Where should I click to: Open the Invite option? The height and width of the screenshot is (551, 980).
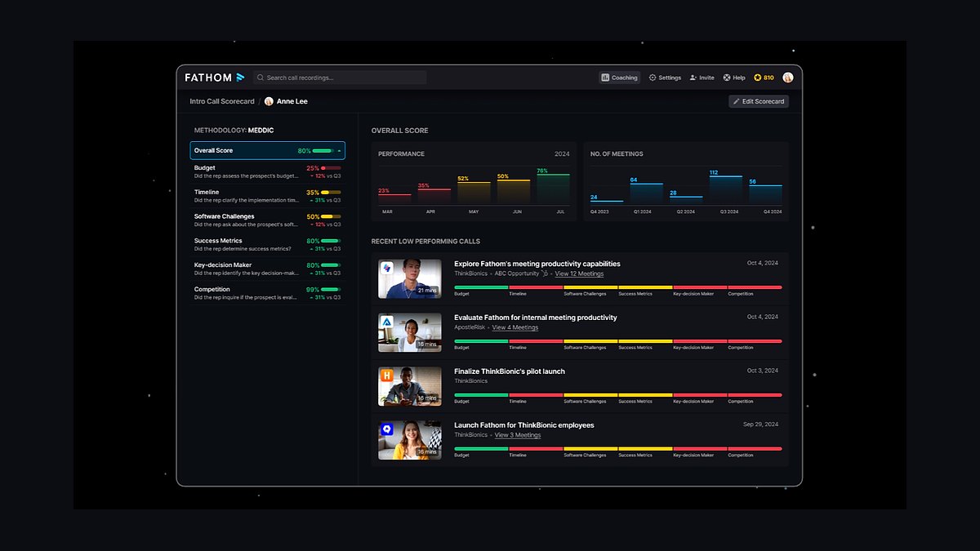point(702,78)
